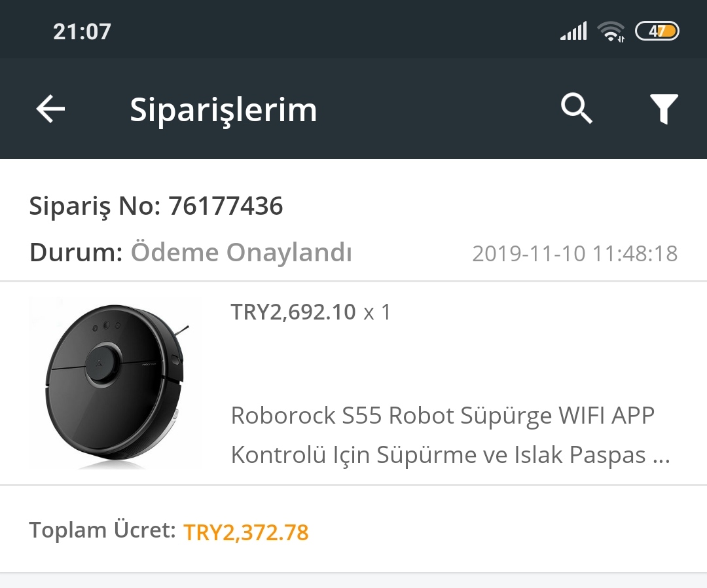The image size is (707, 588).
Task: Select the Siparişlerim page title
Action: [223, 110]
